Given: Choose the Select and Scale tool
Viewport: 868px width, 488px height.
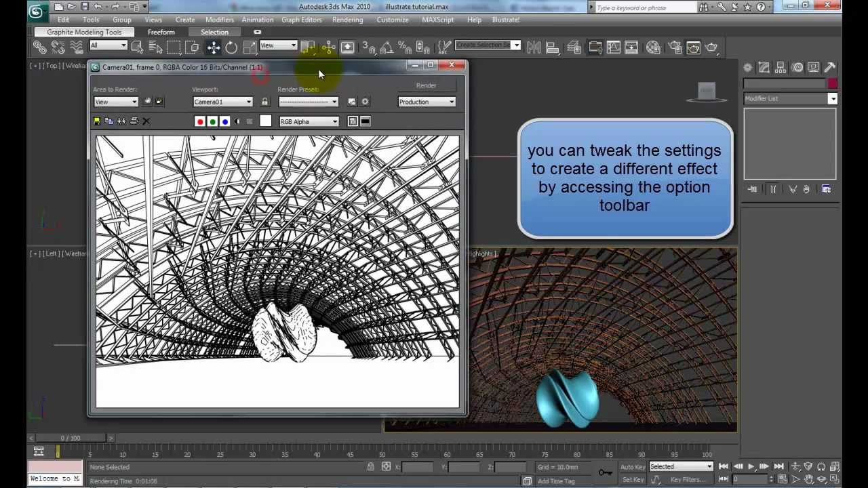Looking at the screenshot, I should click(250, 47).
